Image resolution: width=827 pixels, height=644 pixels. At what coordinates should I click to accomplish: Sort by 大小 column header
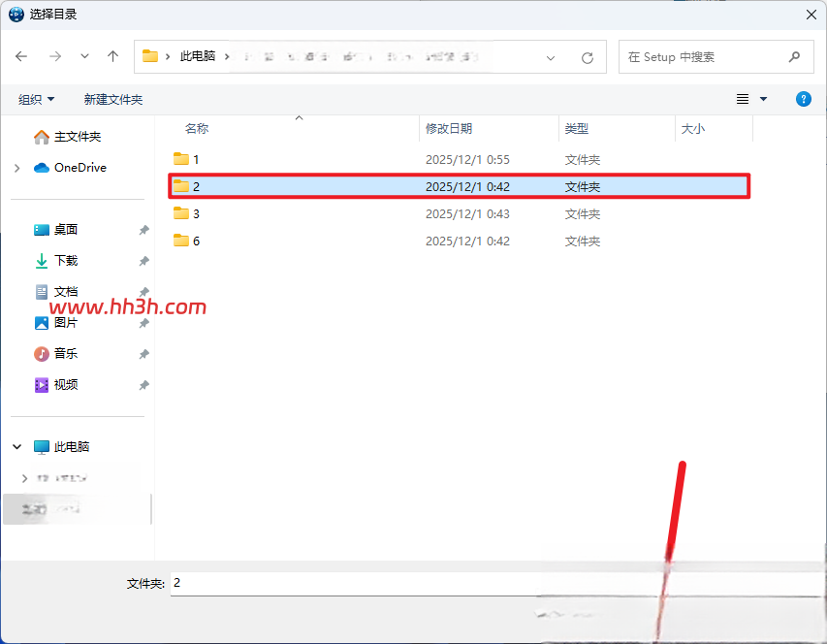tap(693, 129)
